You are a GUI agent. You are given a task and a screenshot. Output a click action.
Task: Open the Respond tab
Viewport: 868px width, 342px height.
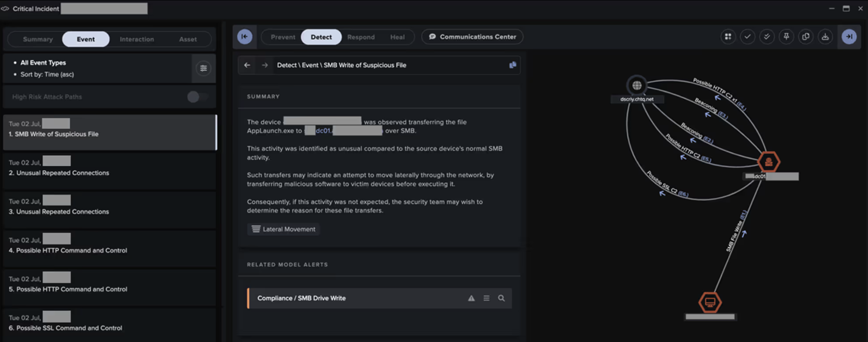tap(361, 37)
